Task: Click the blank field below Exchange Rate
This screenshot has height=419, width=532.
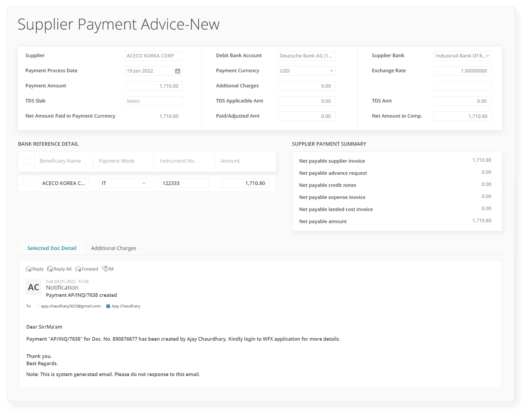Action: tap(463, 86)
